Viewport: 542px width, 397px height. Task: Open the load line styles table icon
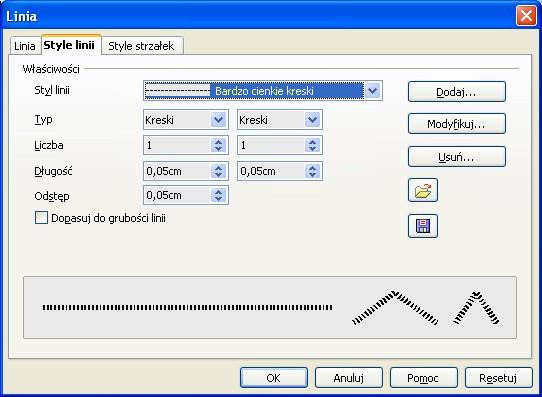[x=423, y=190]
